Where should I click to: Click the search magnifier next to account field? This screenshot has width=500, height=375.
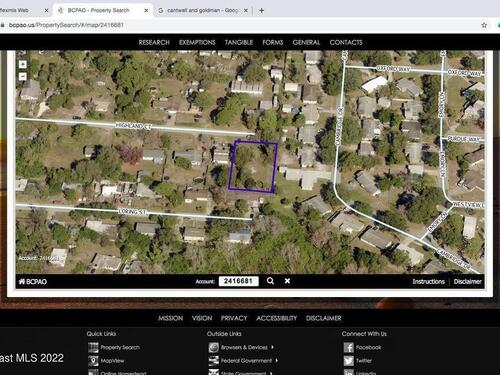click(270, 281)
